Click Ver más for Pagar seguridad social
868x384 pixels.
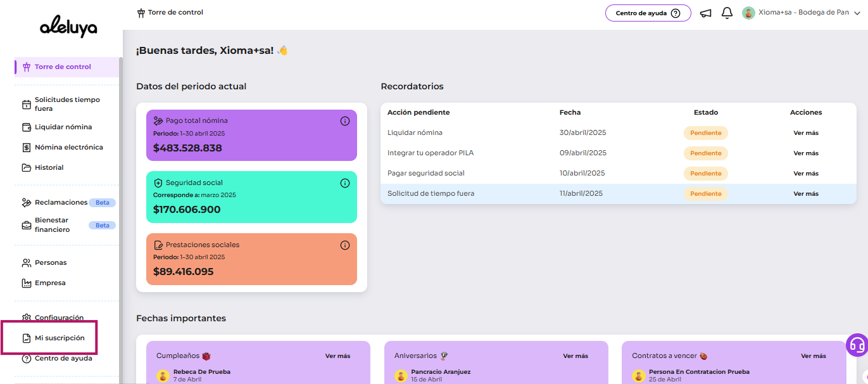805,174
